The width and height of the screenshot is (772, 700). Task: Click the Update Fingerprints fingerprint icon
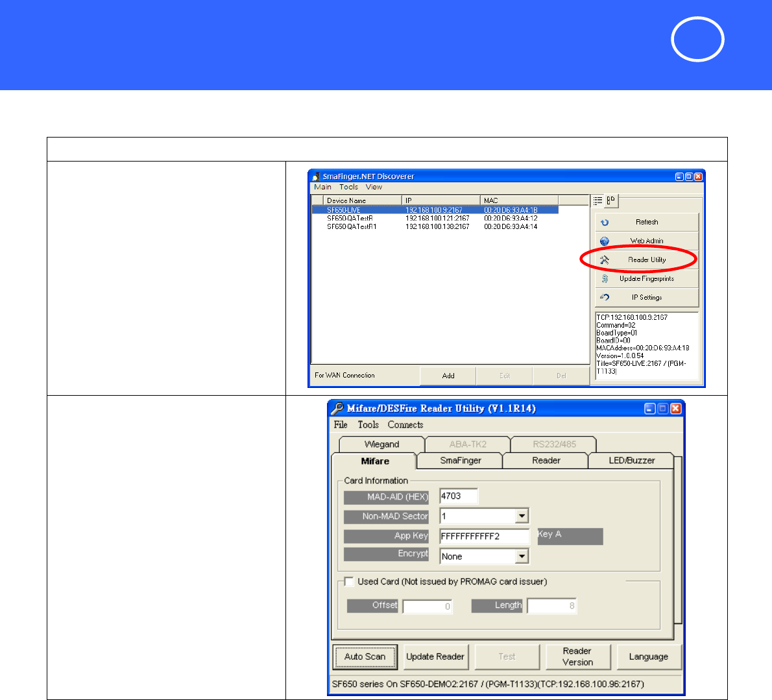[x=605, y=278]
